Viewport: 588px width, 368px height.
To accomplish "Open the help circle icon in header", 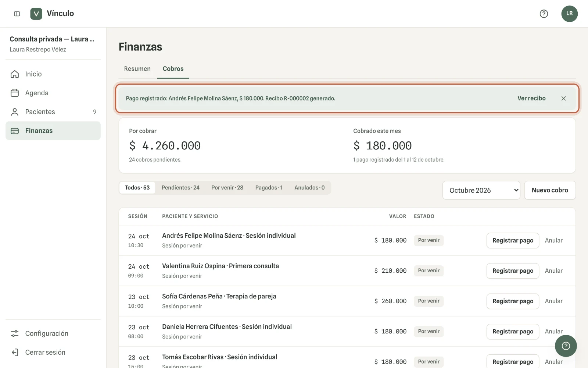I will click(544, 14).
